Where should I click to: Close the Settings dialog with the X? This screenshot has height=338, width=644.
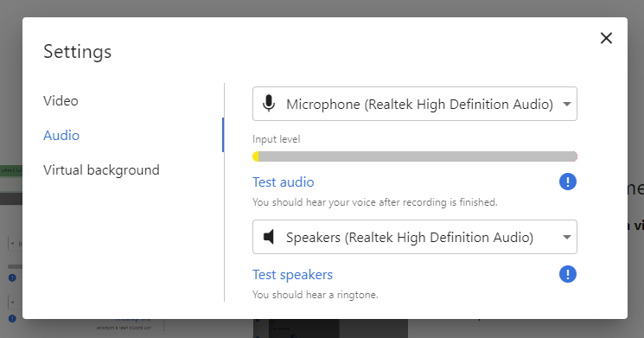coord(606,38)
